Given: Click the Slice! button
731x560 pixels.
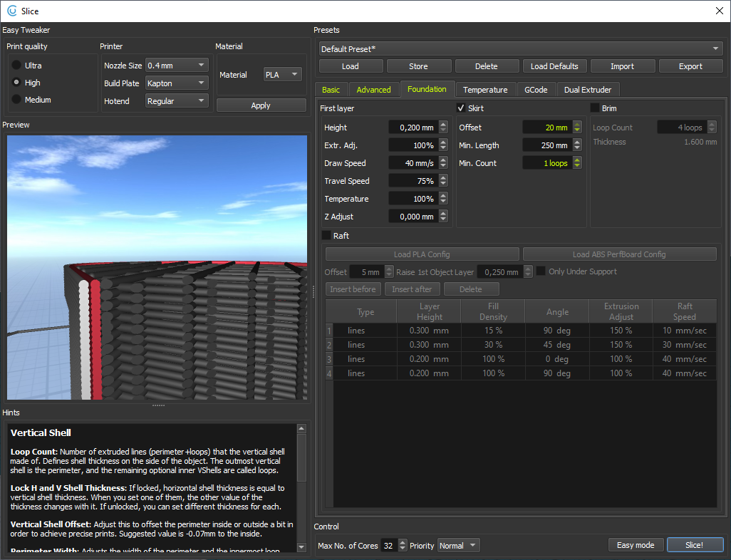Looking at the screenshot, I should [x=694, y=545].
